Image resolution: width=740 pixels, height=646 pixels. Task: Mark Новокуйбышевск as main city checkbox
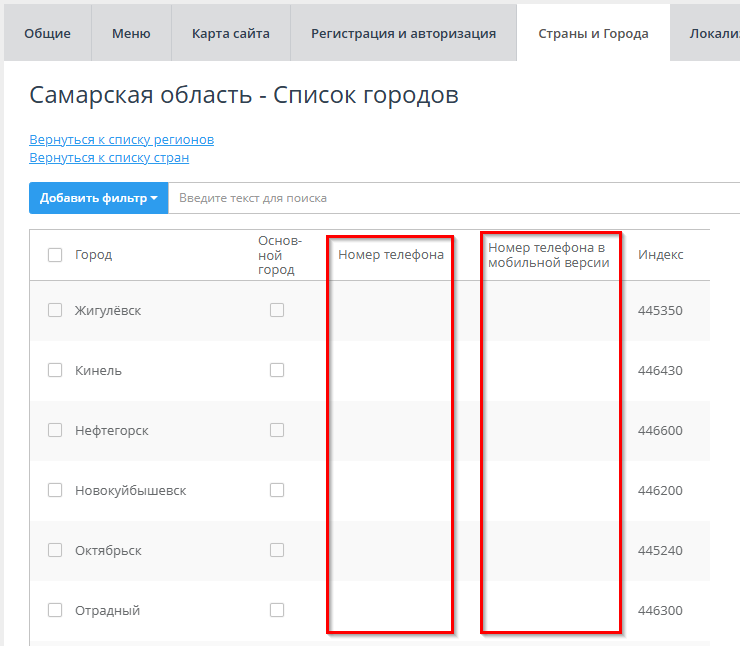[277, 490]
